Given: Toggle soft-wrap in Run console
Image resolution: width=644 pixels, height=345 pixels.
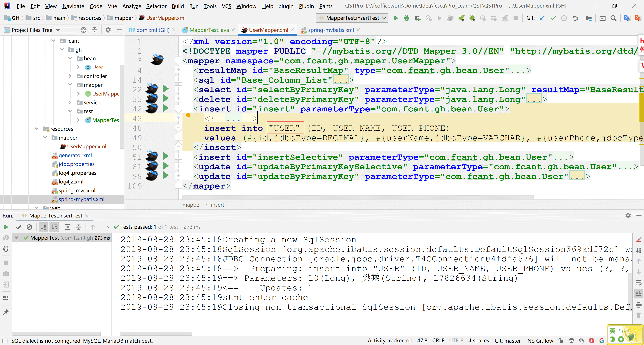Looking at the screenshot, I should click(638, 283).
